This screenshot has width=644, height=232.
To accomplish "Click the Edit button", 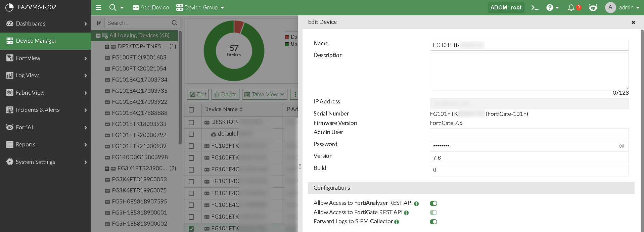I will [198, 94].
